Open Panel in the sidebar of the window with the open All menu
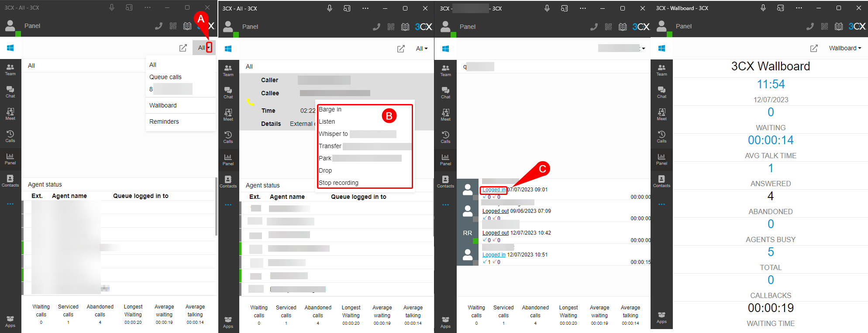The width and height of the screenshot is (868, 333). pyautogui.click(x=10, y=159)
